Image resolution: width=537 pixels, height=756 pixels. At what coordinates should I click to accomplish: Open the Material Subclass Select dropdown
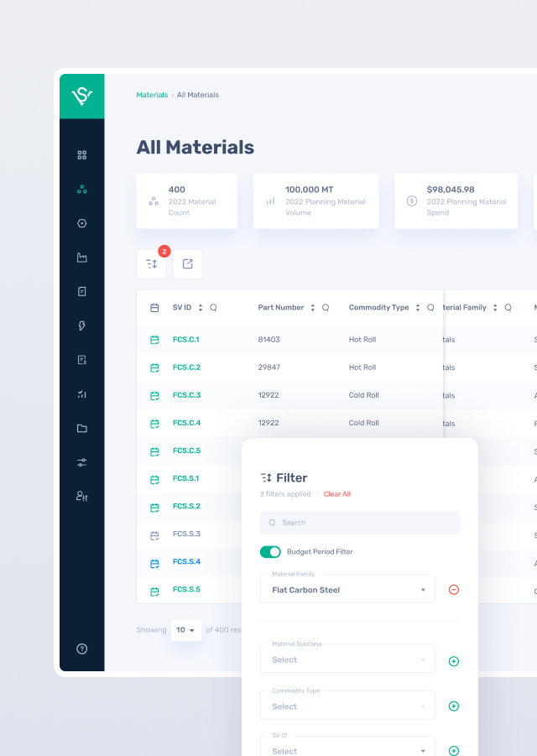(347, 660)
